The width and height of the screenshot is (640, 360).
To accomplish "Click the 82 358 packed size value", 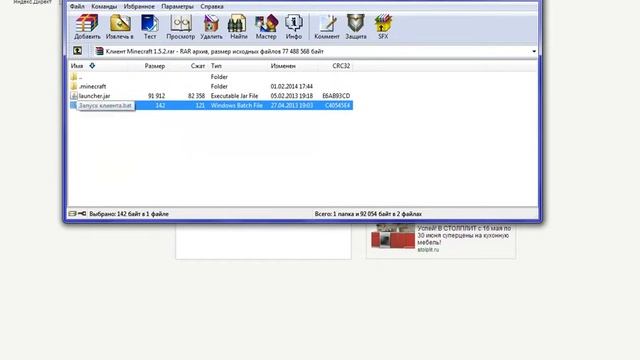I will (196, 96).
